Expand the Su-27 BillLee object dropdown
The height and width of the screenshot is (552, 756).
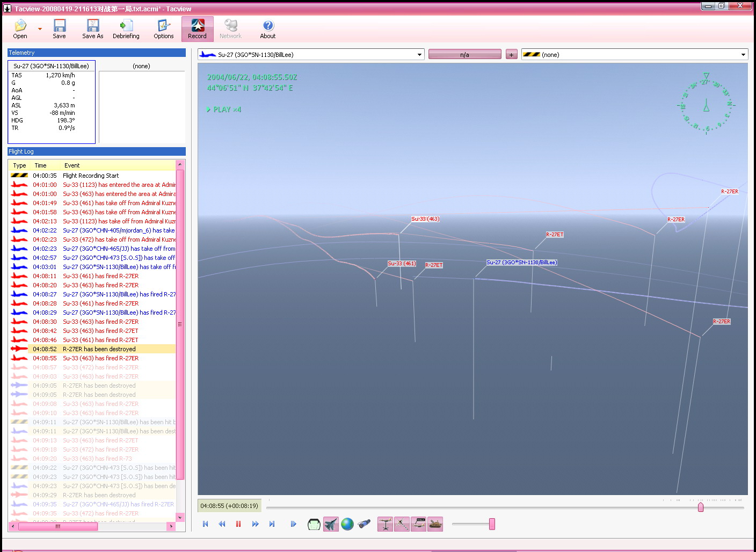pos(419,55)
